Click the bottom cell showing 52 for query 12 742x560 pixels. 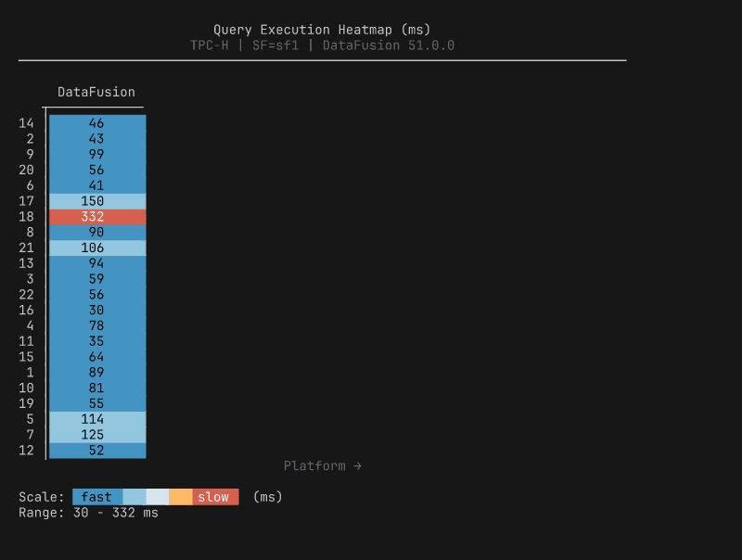click(x=96, y=451)
